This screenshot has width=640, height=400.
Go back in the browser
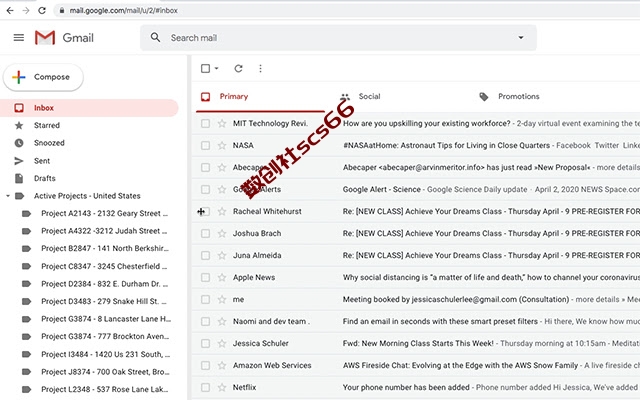(x=10, y=11)
